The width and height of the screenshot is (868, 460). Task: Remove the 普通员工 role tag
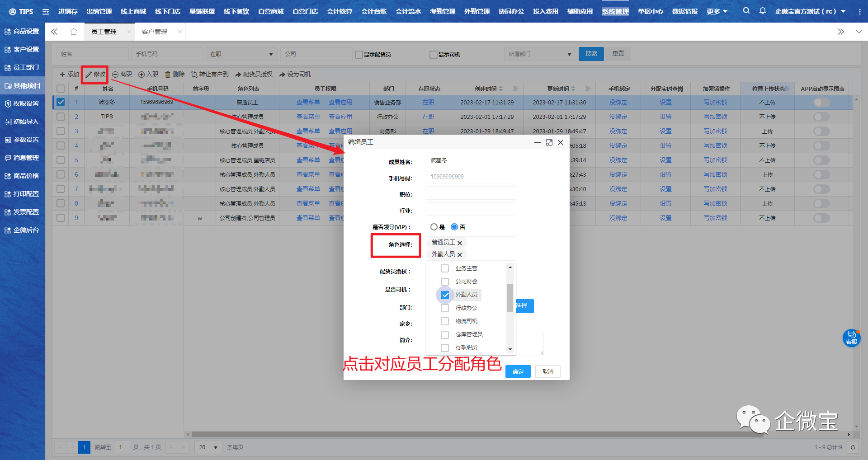pos(460,243)
